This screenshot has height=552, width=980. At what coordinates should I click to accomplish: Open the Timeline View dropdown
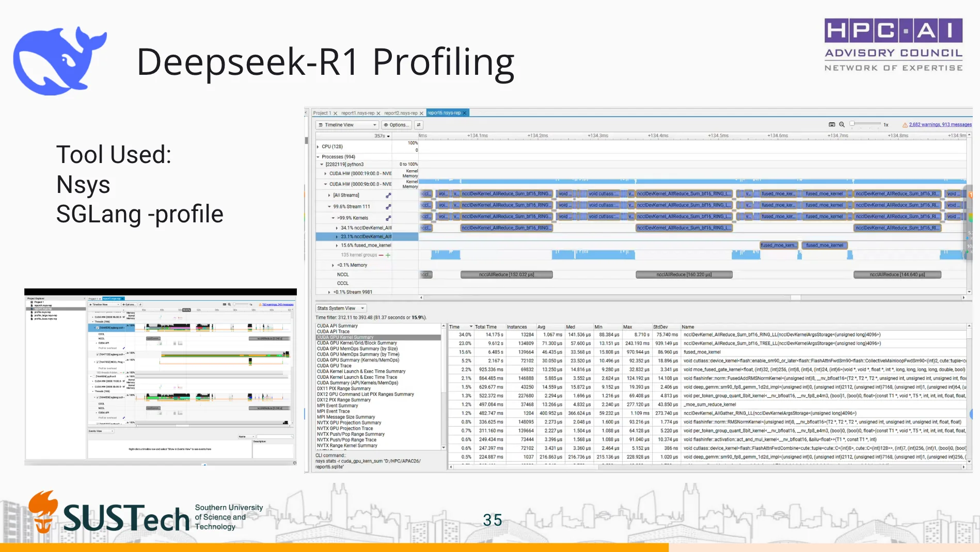coord(347,125)
